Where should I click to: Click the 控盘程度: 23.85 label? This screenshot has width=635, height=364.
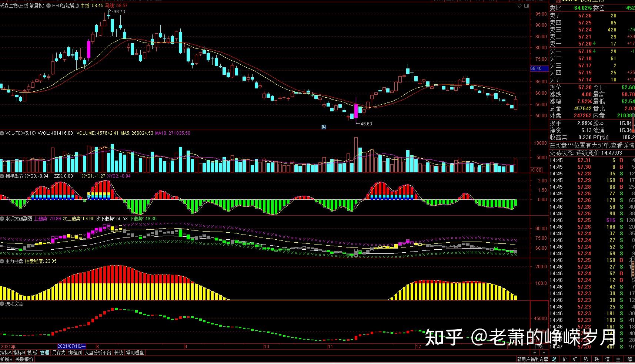41,261
